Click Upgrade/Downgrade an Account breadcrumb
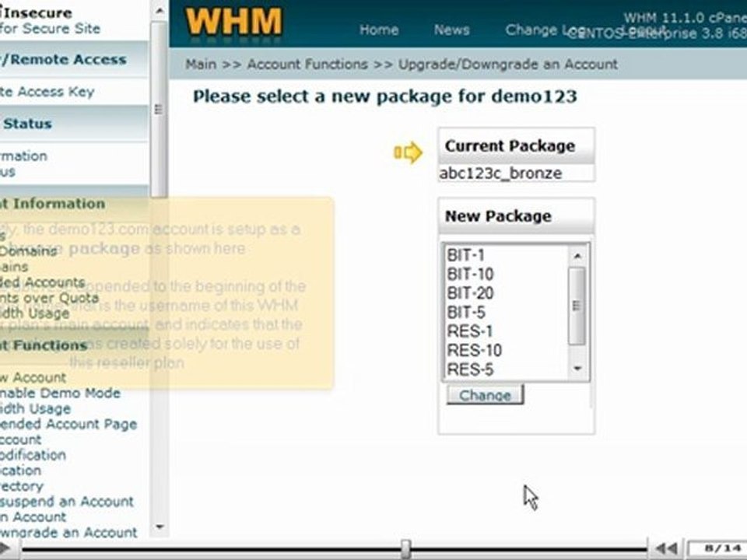747x560 pixels. pos(508,64)
